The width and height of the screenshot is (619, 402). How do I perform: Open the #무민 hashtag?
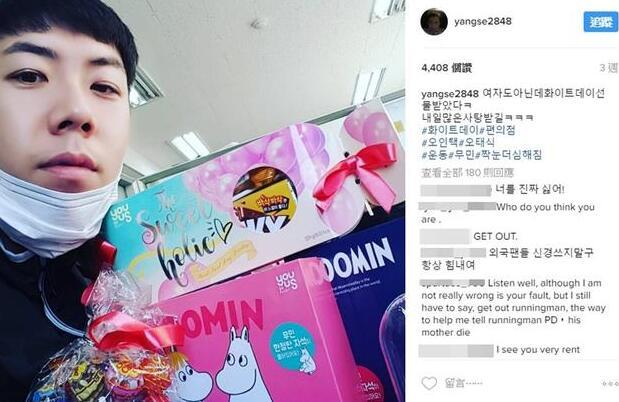click(461, 155)
